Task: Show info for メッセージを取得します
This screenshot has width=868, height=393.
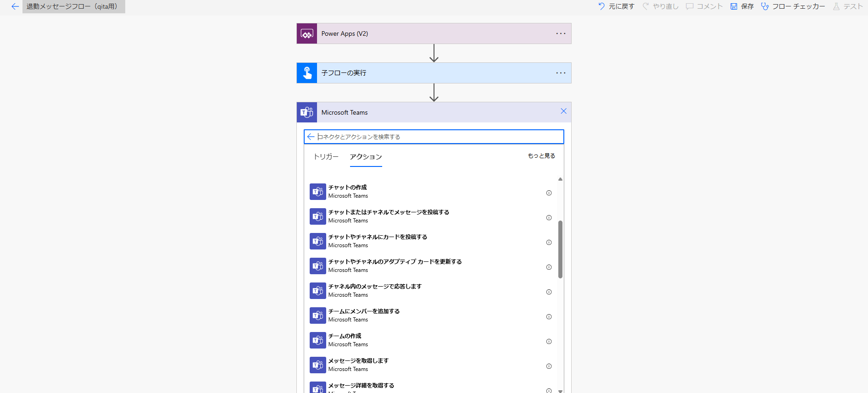Action: (x=549, y=366)
